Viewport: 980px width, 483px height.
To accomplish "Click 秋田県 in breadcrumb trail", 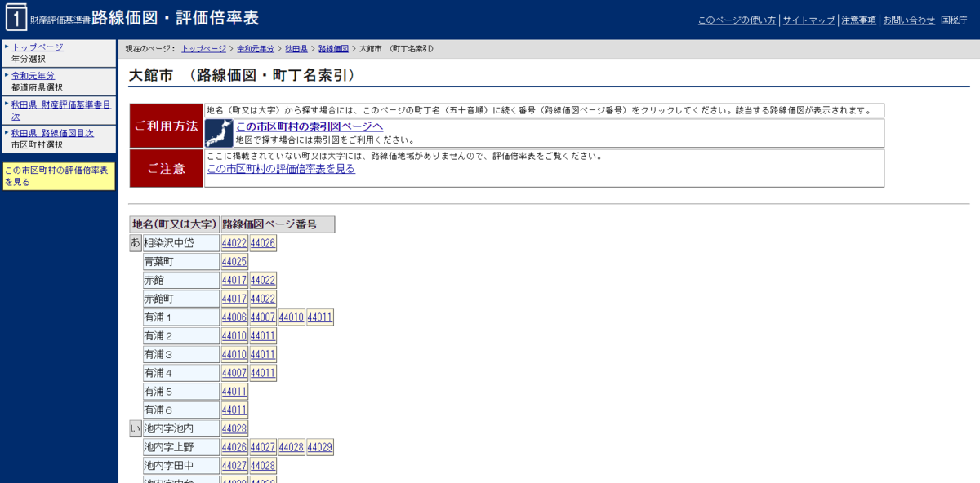I will (x=296, y=49).
